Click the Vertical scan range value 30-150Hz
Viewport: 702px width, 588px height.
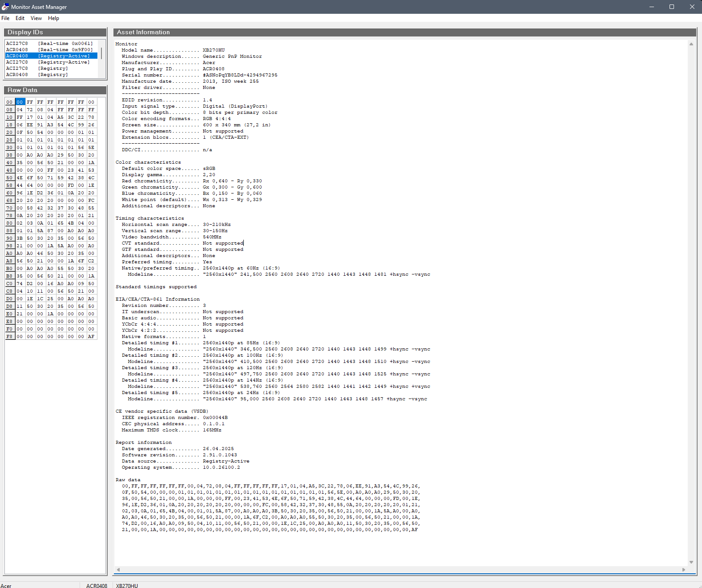tap(215, 231)
